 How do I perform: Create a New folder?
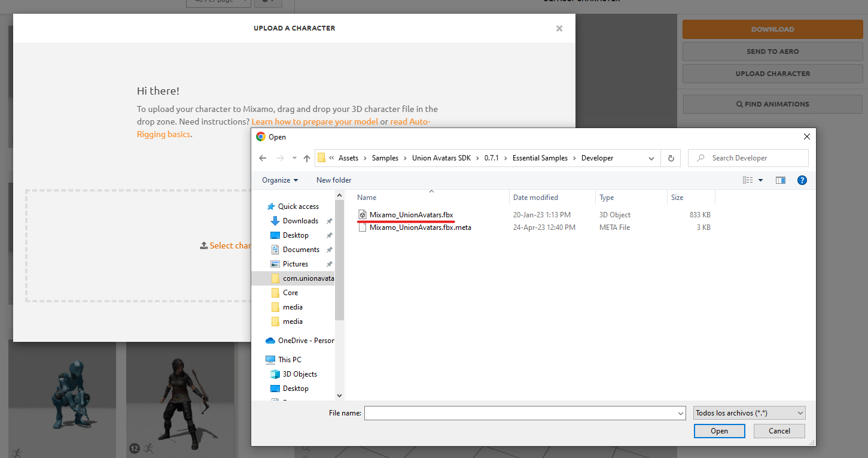tap(334, 180)
